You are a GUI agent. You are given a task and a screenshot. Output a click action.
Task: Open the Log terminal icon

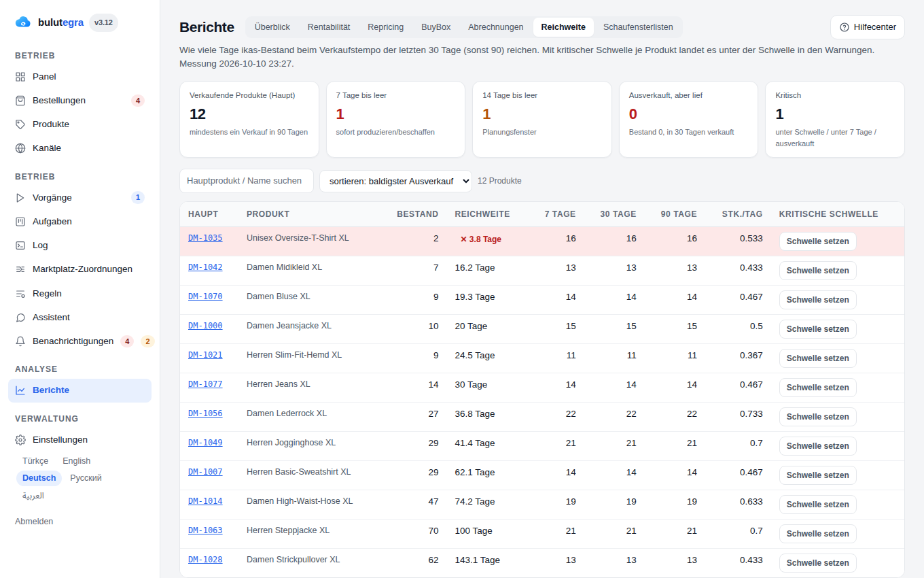click(x=20, y=245)
